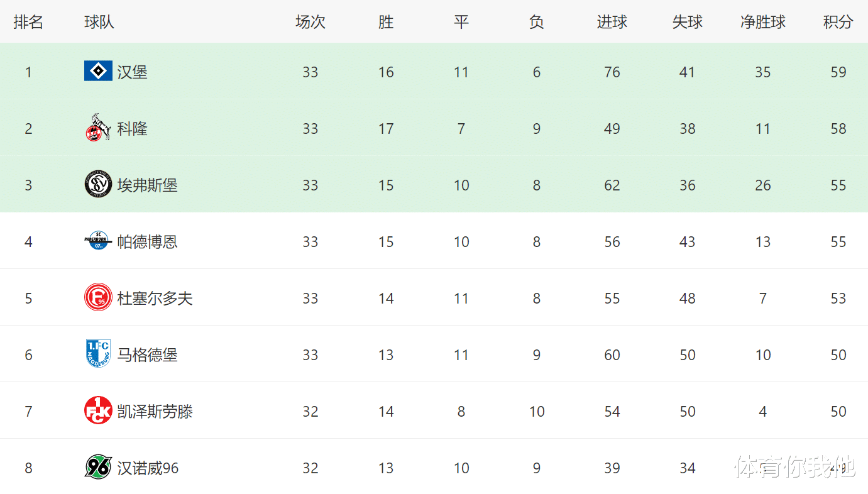868x494 pixels.
Task: Click the 球队 column header
Action: tap(99, 22)
